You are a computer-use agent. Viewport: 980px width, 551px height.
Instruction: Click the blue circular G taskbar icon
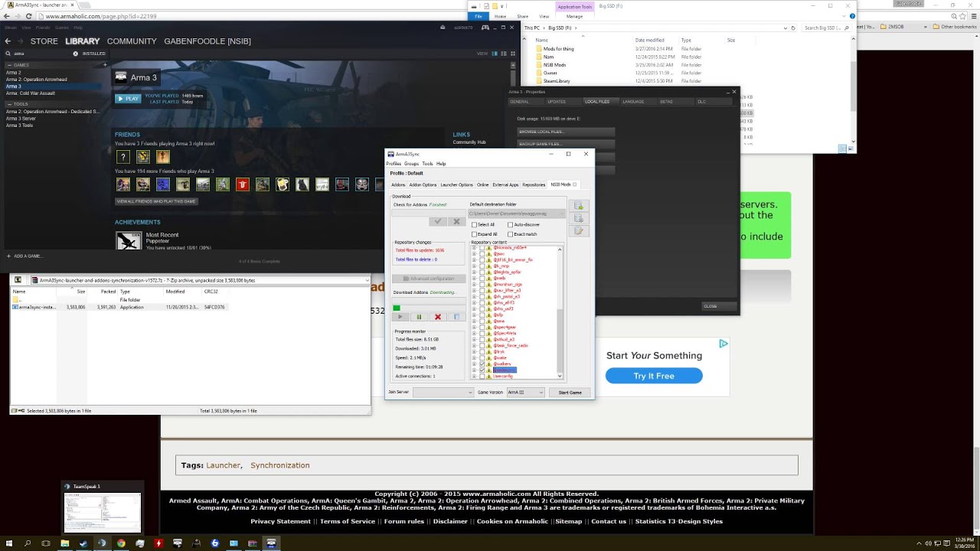(215, 543)
